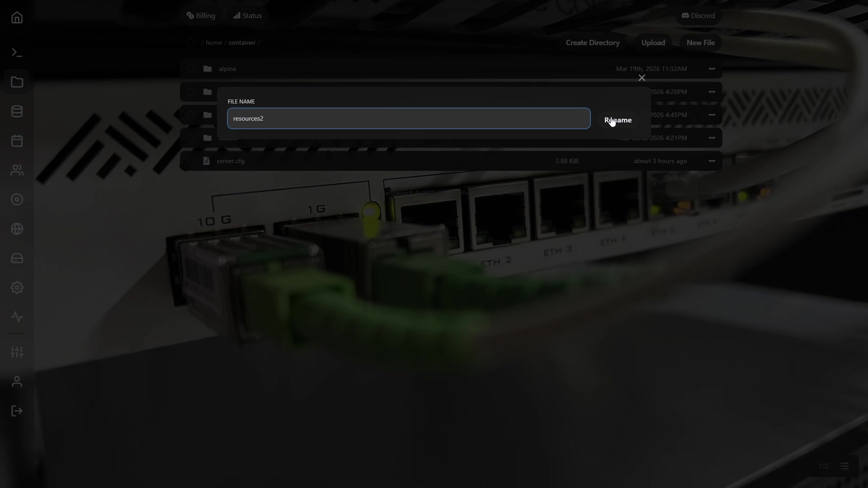Click 'about 3 hours ago' timestamp
Image resolution: width=868 pixels, height=488 pixels.
(x=660, y=161)
